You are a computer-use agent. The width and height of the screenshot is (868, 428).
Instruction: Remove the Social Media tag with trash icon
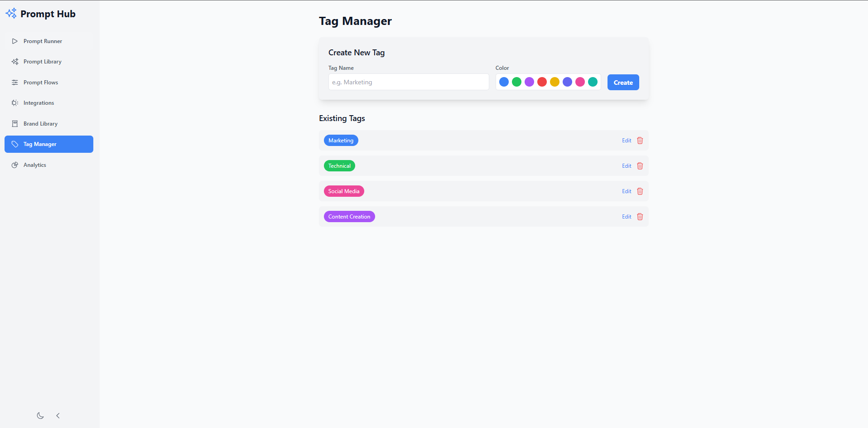tap(640, 191)
